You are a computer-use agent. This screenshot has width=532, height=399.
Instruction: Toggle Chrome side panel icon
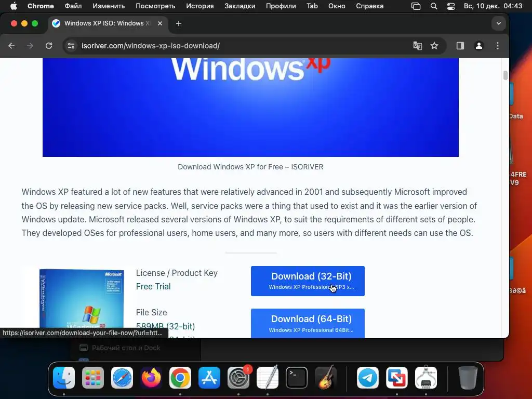[460, 46]
